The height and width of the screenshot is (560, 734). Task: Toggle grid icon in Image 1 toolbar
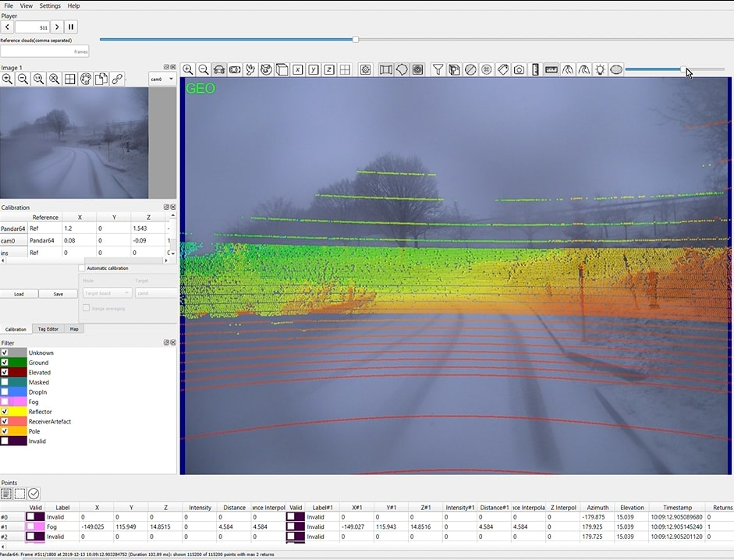69,79
